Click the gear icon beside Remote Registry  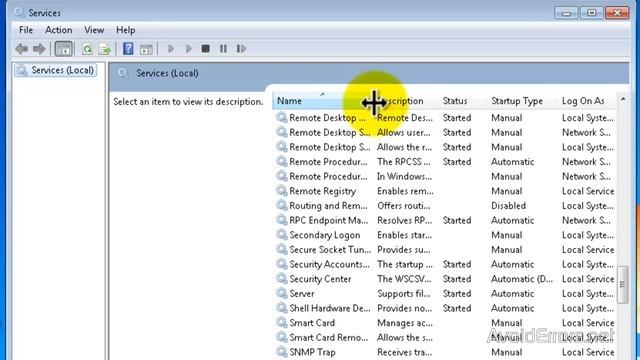(282, 191)
